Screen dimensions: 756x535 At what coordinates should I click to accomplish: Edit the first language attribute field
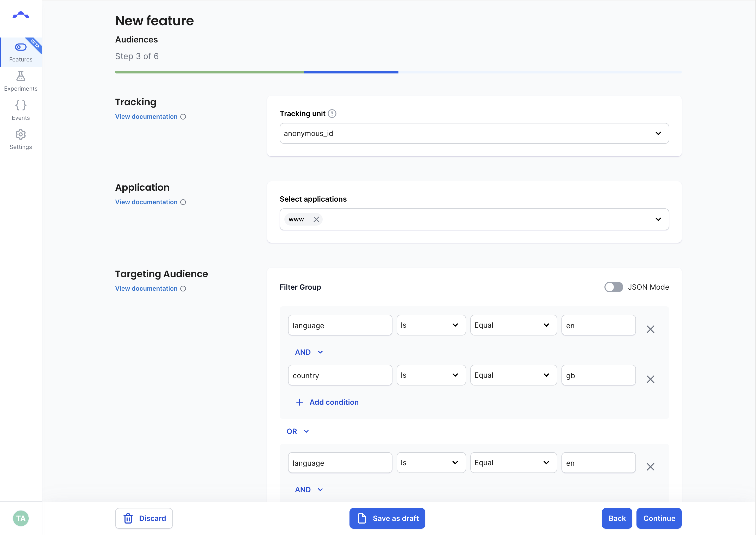[340, 325]
